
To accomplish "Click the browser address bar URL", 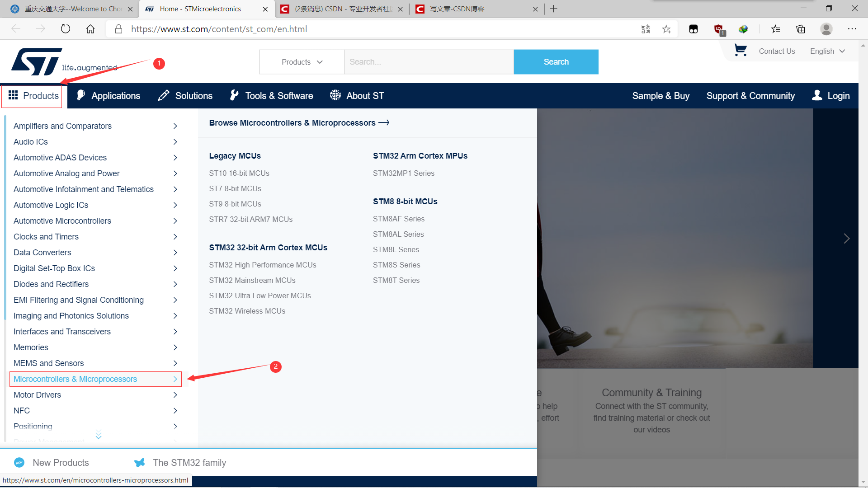I will pos(219,29).
